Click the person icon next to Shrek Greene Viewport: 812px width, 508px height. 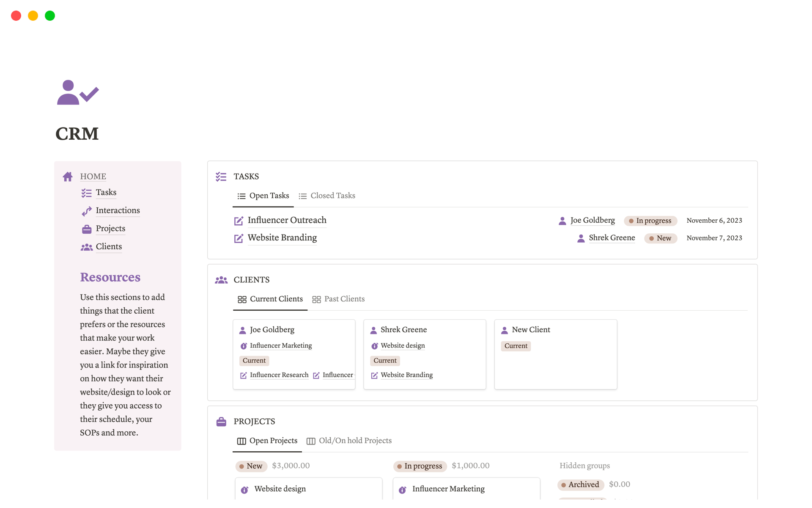581,238
